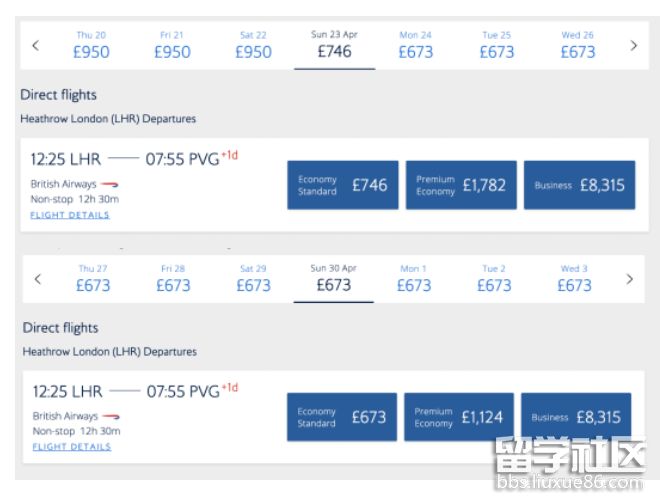
Task: Select Tue 2 £673 date tab
Action: point(493,279)
